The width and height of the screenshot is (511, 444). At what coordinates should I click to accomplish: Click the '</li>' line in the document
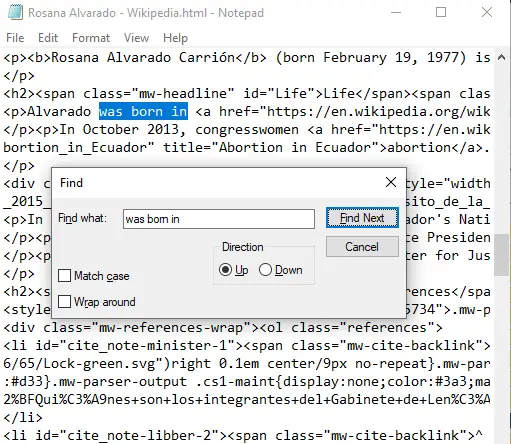pos(23,417)
